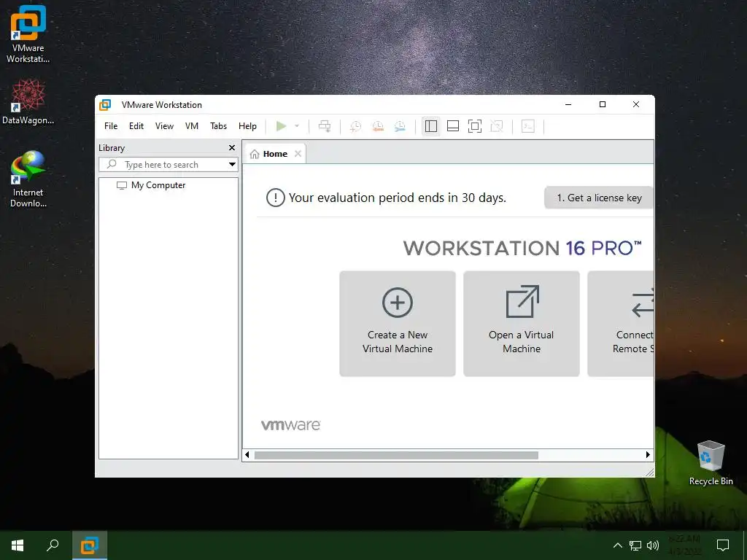
Task: Open the Help menu
Action: 247,126
